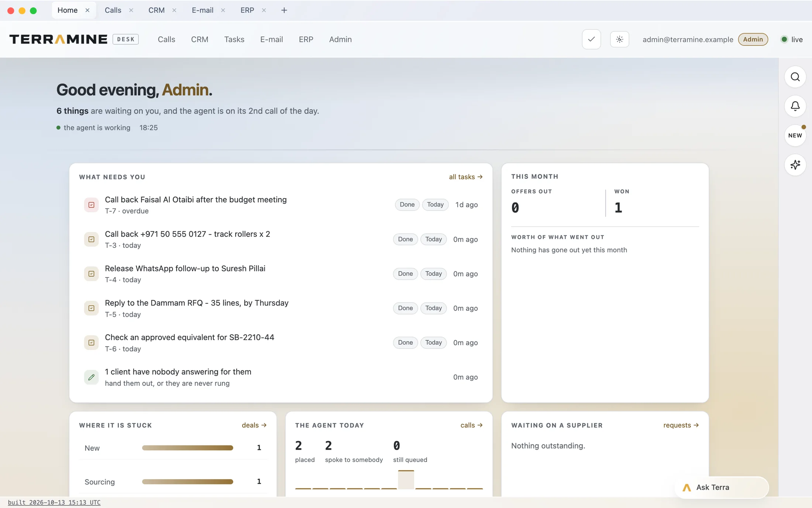This screenshot has width=812, height=508.
Task: Add a new tab with plus icon
Action: pos(284,10)
